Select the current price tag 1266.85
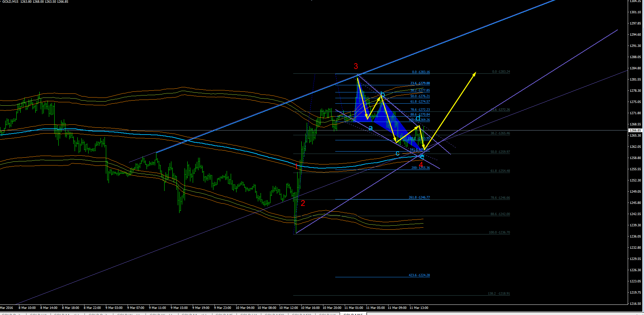 click(635, 130)
